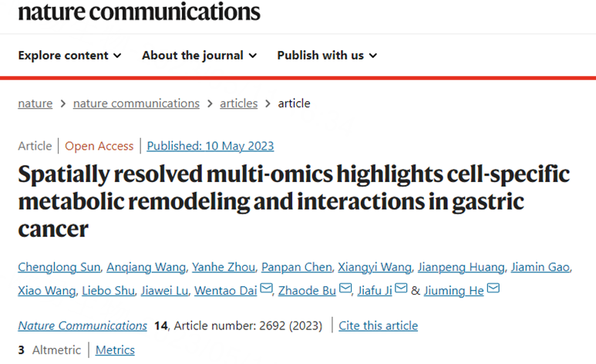Open About the journal dropdown
Viewport: 596px width, 364px height.
coord(199,56)
